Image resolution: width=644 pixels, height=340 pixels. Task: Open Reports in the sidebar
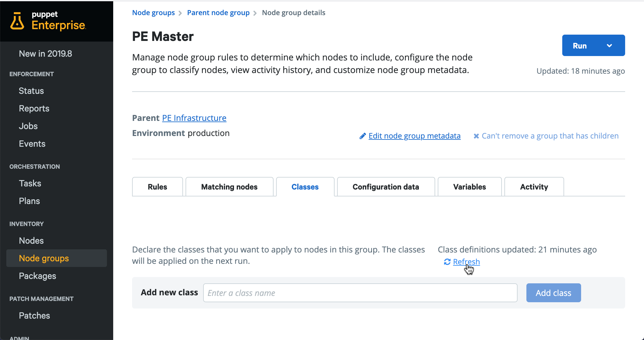pos(34,108)
